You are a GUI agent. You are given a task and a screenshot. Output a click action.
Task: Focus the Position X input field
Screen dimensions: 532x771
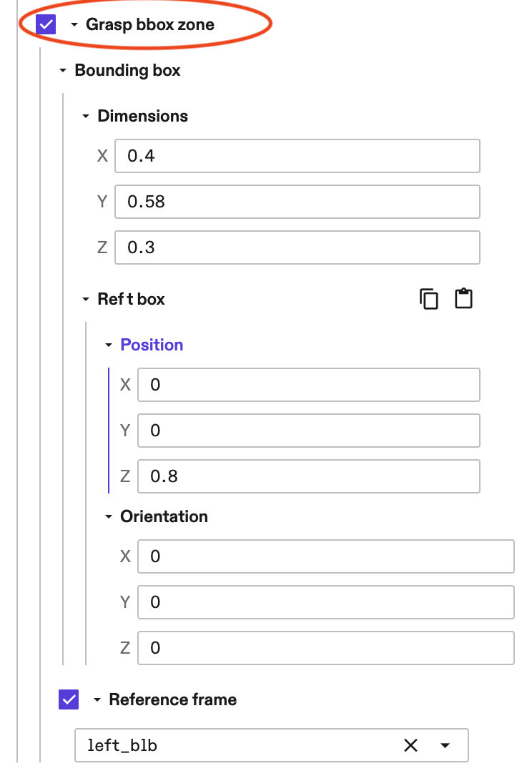(x=308, y=385)
